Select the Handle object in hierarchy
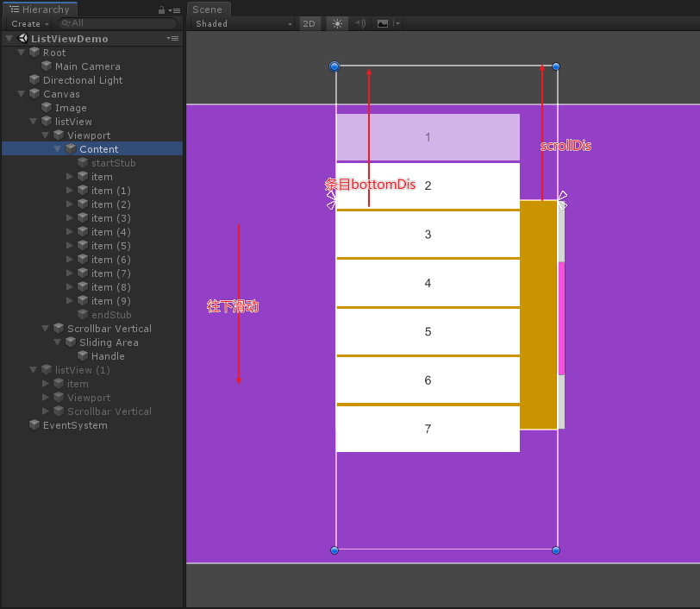 pyautogui.click(x=108, y=356)
